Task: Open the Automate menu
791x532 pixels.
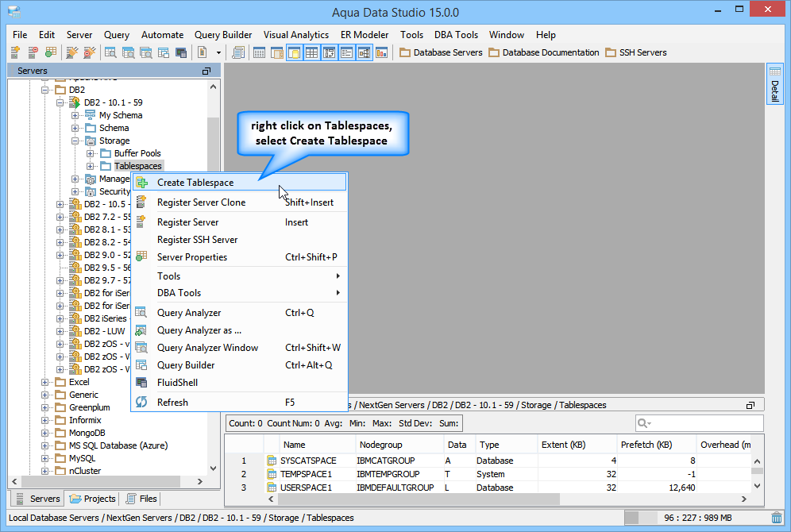Action: [x=163, y=35]
